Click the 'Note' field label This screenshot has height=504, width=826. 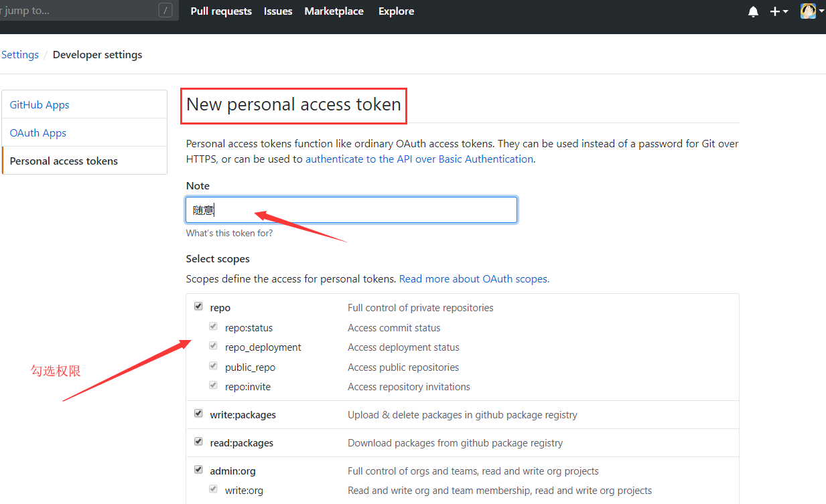198,186
